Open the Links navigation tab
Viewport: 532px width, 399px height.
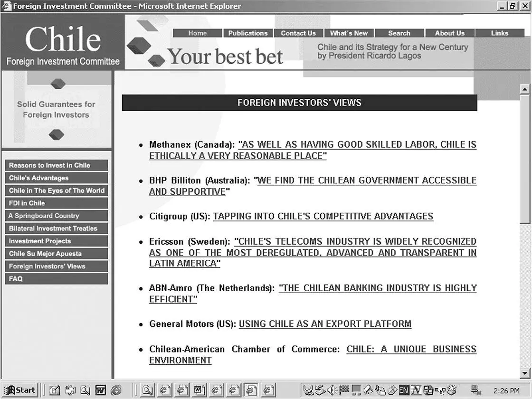coord(500,33)
